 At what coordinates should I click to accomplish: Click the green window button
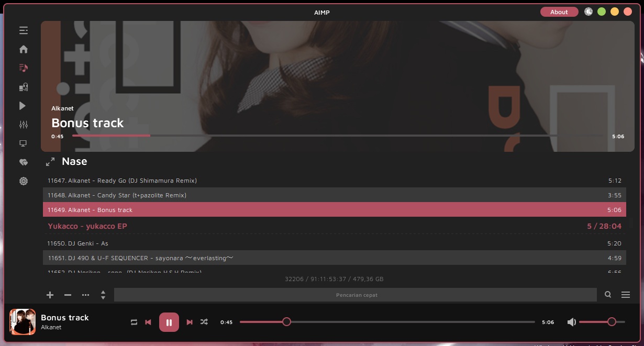click(x=602, y=12)
